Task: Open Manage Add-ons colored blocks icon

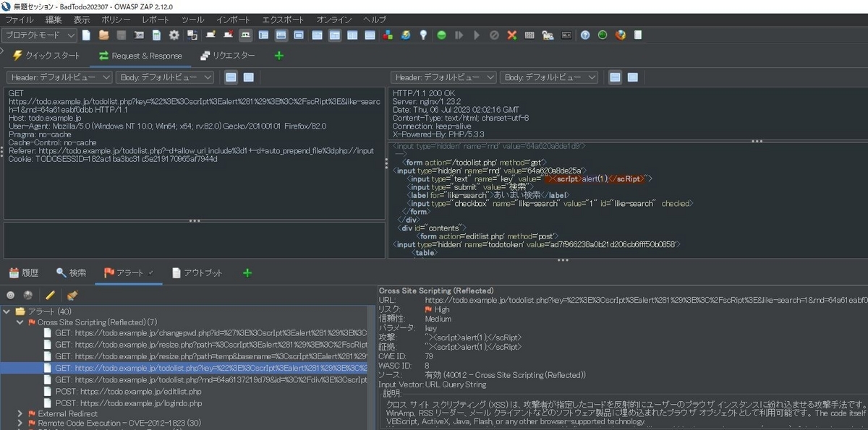Action: tap(388, 35)
